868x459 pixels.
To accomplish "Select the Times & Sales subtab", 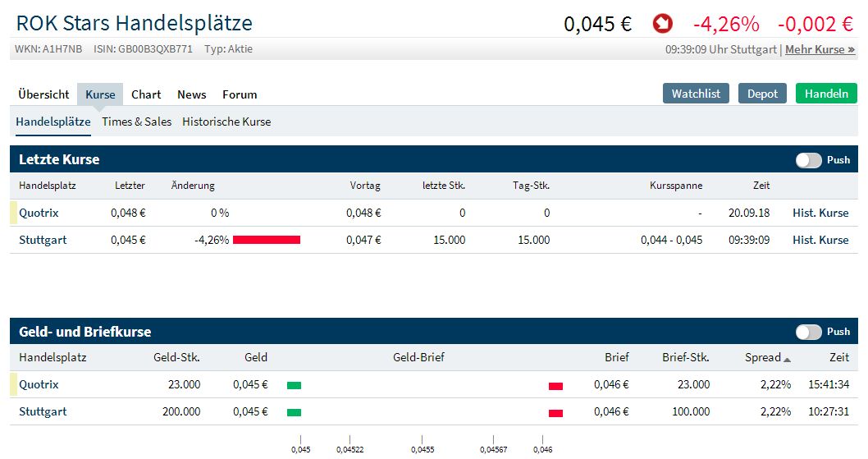I will click(136, 122).
